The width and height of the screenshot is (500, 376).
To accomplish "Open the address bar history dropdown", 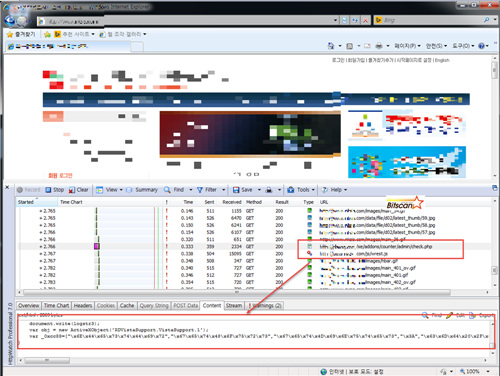I will (335, 20).
